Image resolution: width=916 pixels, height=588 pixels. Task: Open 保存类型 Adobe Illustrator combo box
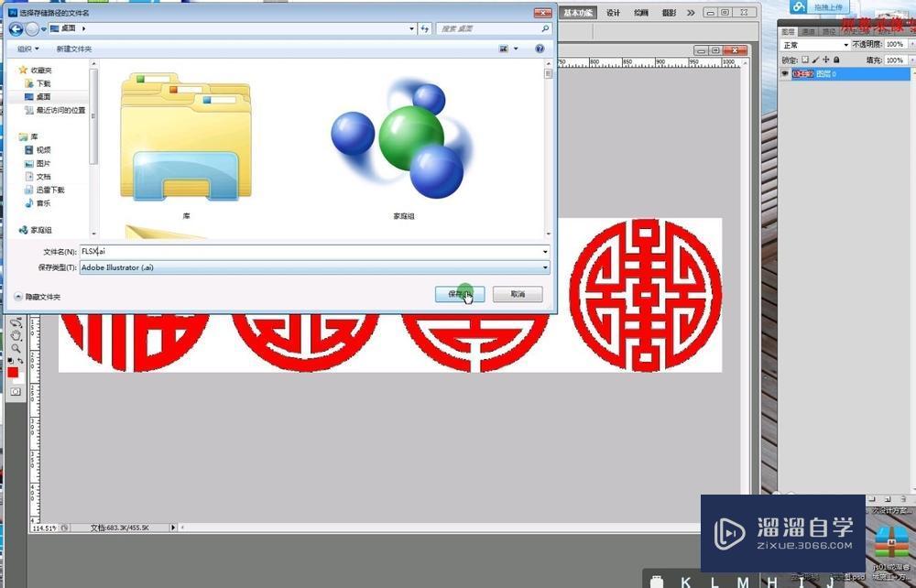pos(315,267)
